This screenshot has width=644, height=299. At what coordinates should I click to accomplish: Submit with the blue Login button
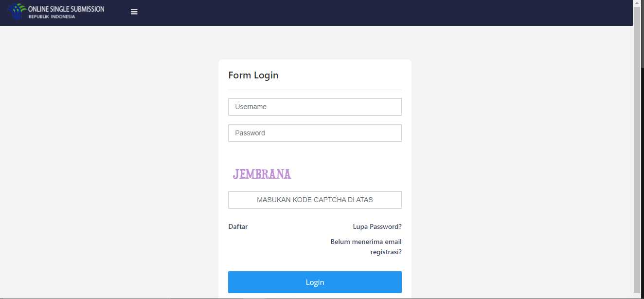315,282
